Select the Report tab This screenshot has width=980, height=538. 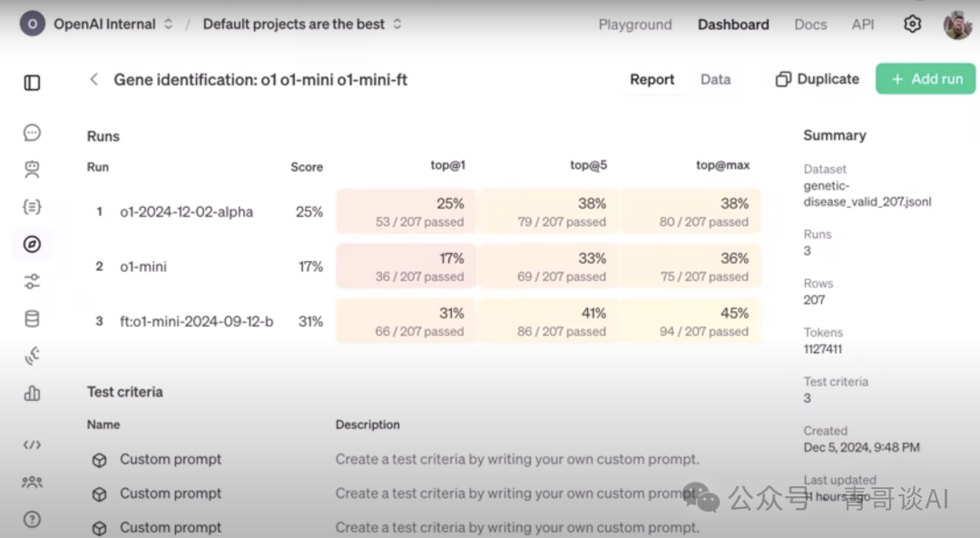652,80
